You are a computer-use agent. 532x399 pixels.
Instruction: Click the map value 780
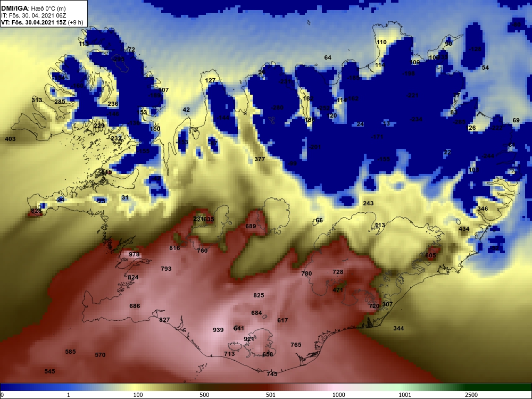(x=306, y=273)
